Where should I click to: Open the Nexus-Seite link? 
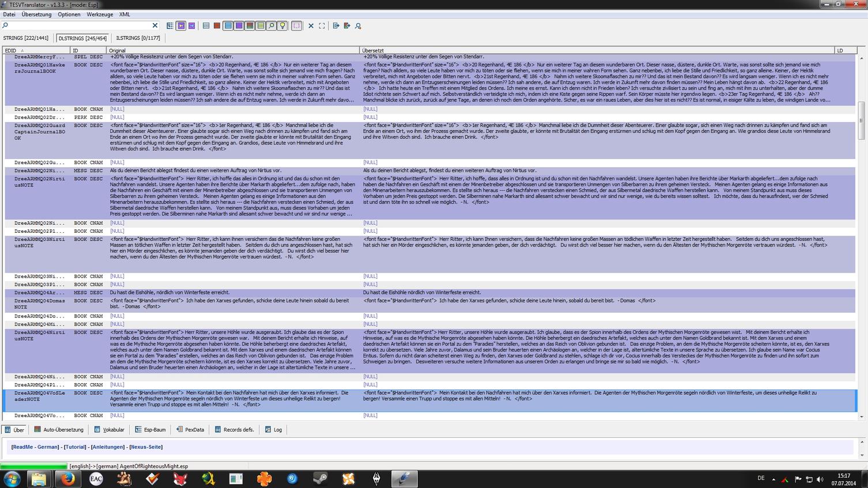coord(146,447)
